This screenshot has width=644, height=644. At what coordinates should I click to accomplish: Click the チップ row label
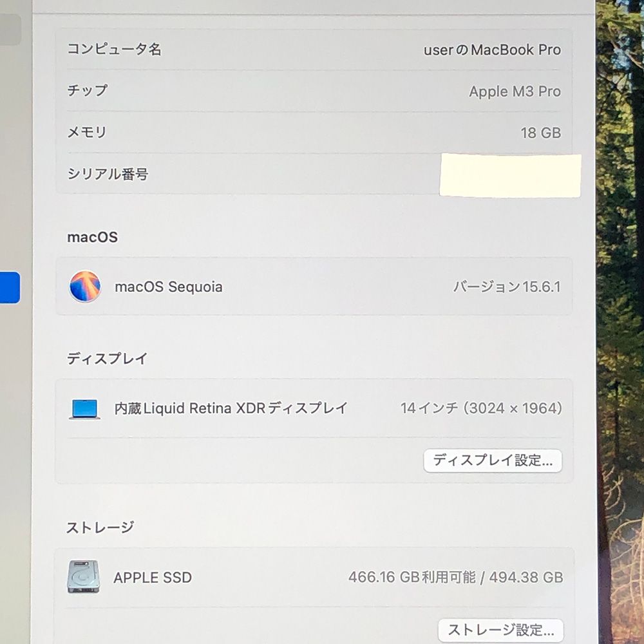[88, 91]
